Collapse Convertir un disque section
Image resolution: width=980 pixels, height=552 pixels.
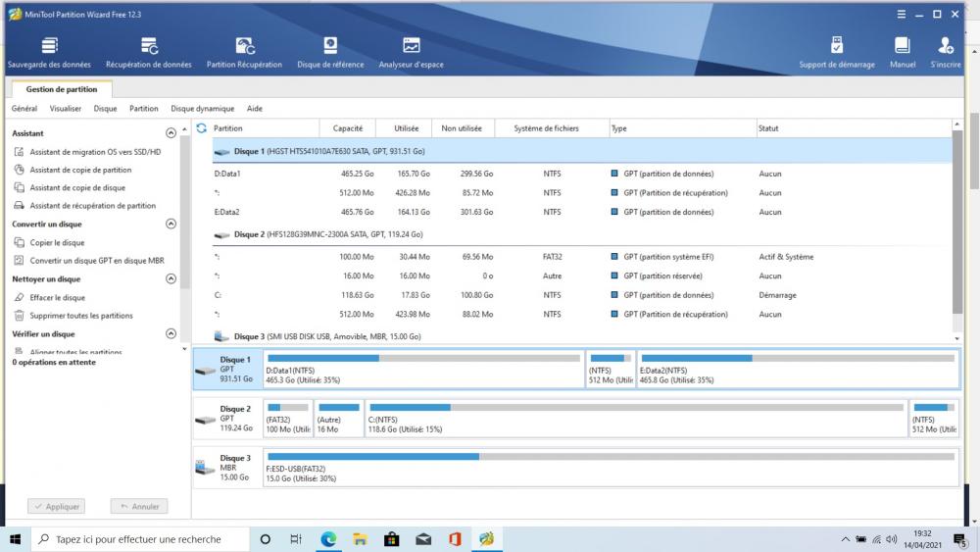(171, 224)
